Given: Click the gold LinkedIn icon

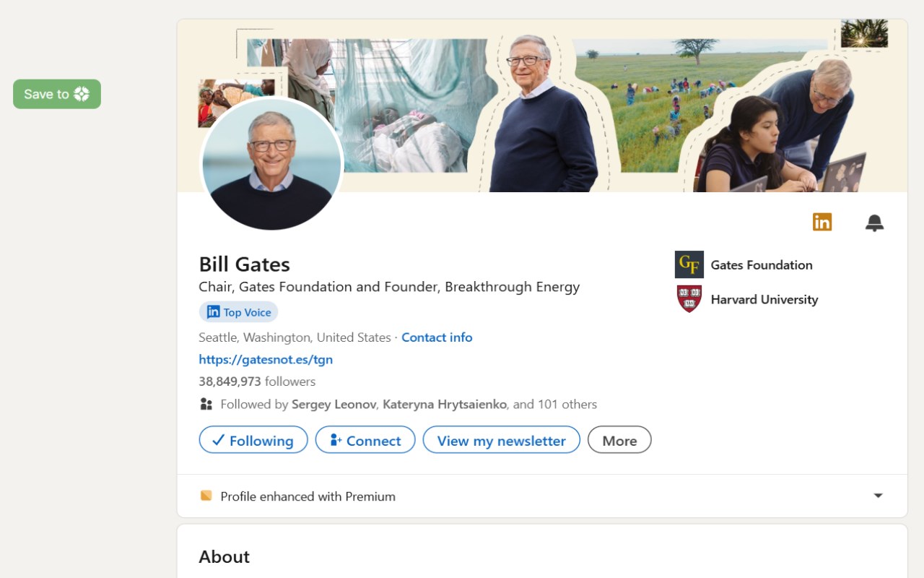Looking at the screenshot, I should click(821, 222).
